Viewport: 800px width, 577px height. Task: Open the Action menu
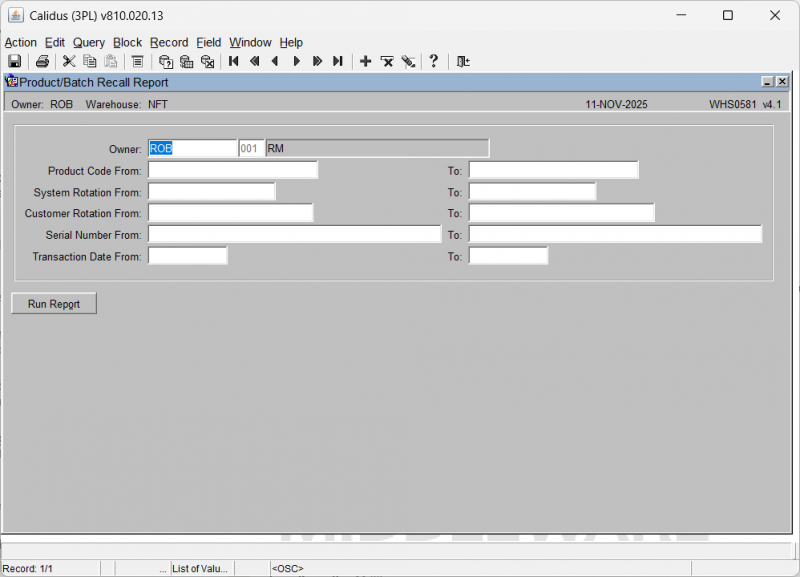click(20, 42)
